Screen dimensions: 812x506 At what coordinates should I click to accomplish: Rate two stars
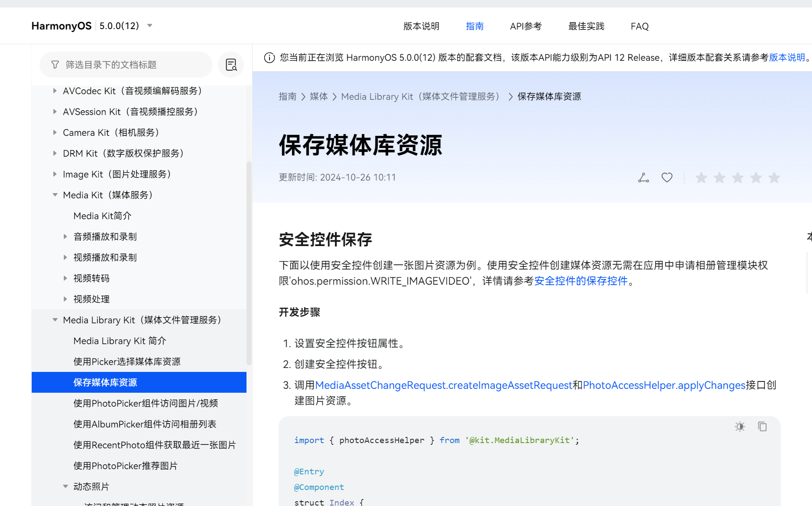(x=720, y=177)
